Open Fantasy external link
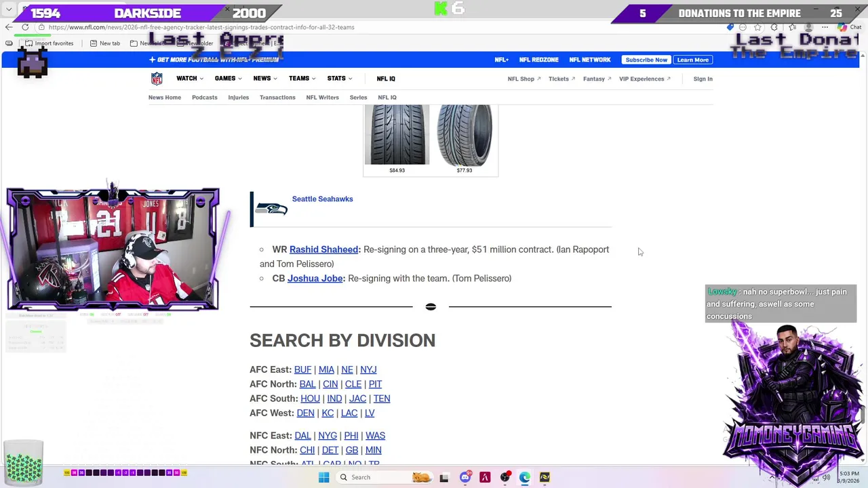Image resolution: width=868 pixels, height=488 pixels. (x=597, y=79)
